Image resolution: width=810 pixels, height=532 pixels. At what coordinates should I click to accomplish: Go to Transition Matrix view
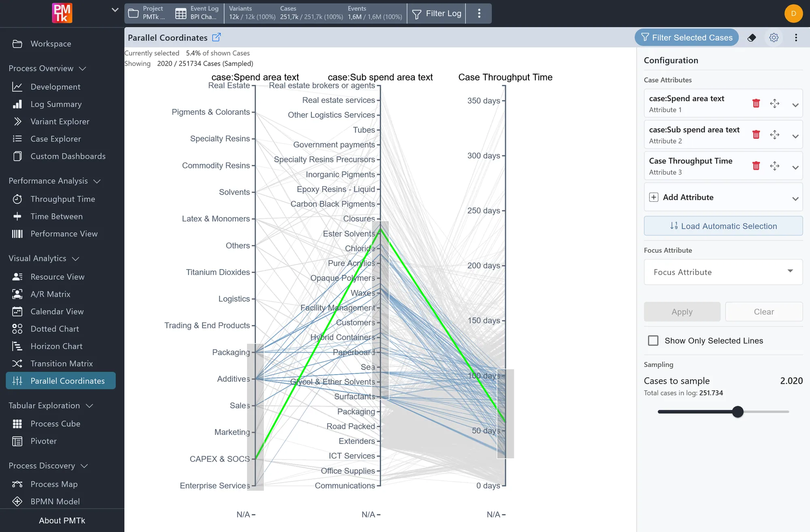click(x=62, y=364)
